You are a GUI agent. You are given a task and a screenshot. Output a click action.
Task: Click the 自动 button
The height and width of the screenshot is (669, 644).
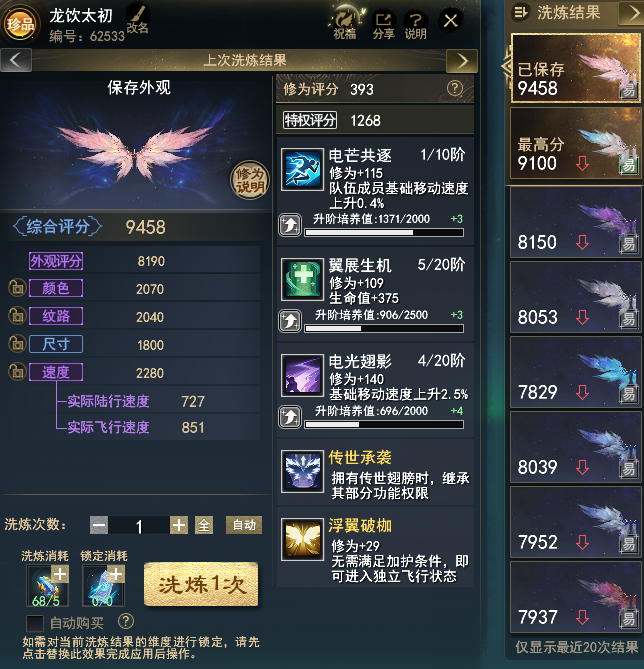pos(244,525)
